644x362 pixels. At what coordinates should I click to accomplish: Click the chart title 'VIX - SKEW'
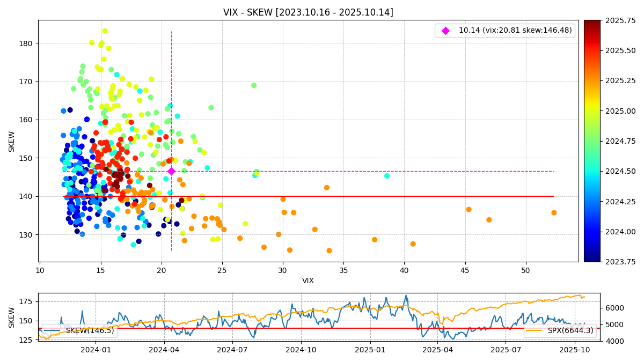pyautogui.click(x=308, y=12)
